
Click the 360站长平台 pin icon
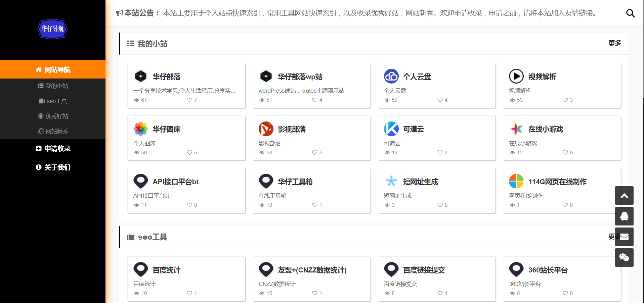516,270
